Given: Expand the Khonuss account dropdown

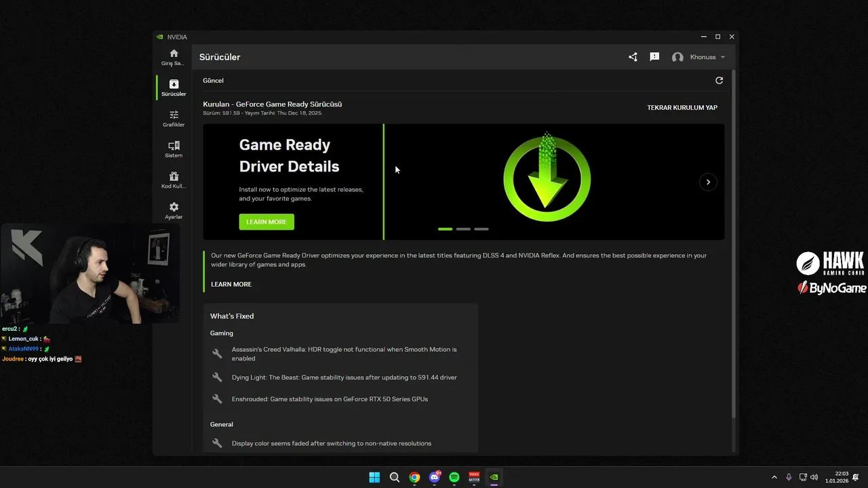Looking at the screenshot, I should (723, 57).
